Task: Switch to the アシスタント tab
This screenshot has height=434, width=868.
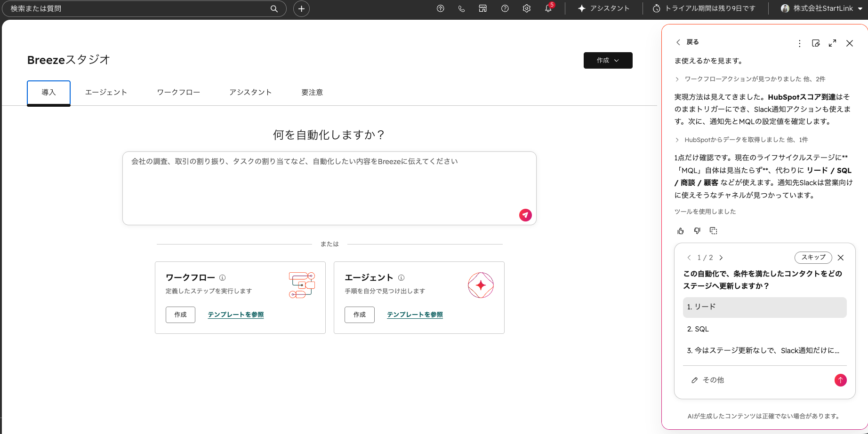Action: [250, 92]
